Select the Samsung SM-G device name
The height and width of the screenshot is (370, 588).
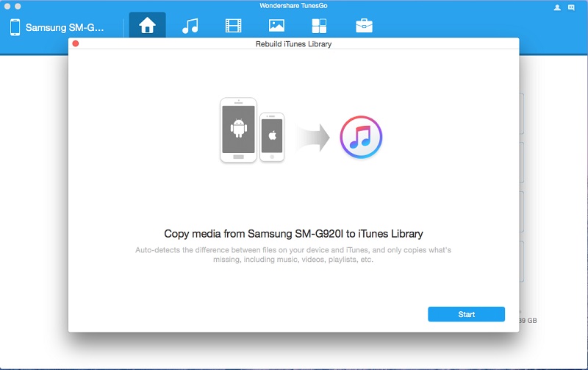pos(66,28)
